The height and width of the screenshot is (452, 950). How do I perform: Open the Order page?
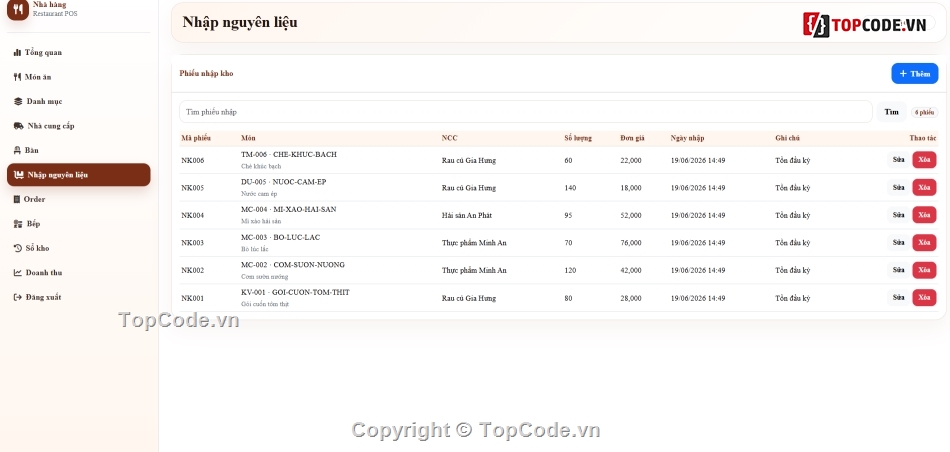click(79, 199)
